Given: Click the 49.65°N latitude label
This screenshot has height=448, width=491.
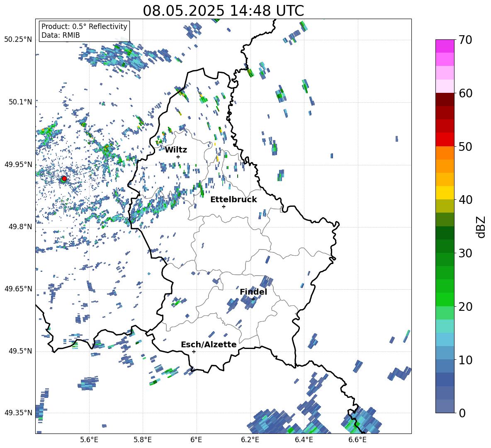Looking at the screenshot, I should pyautogui.click(x=18, y=289).
